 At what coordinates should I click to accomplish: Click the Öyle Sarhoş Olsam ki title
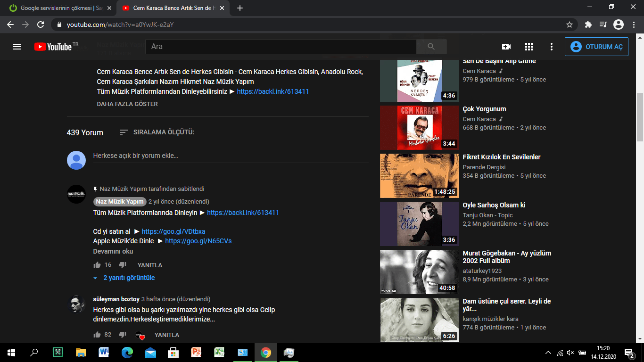(494, 205)
